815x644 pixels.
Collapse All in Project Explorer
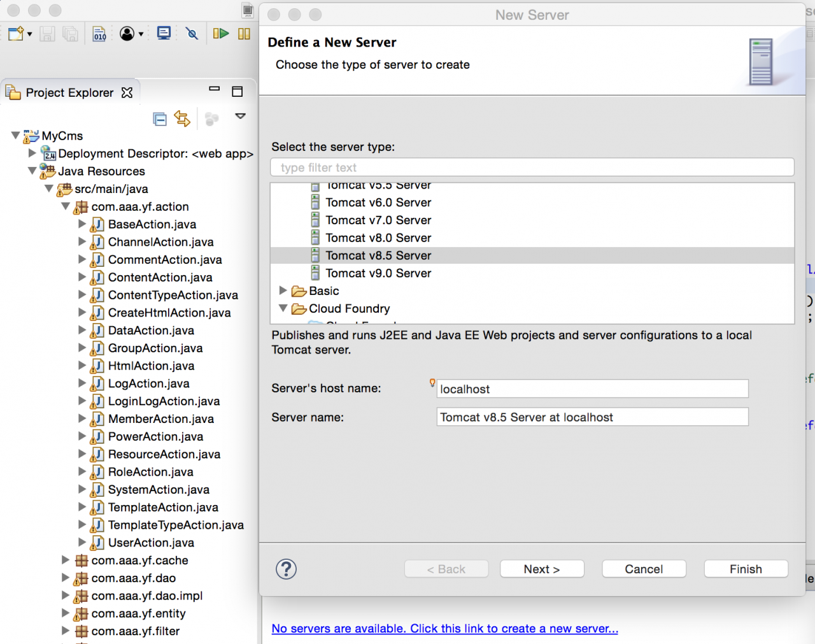pyautogui.click(x=160, y=118)
